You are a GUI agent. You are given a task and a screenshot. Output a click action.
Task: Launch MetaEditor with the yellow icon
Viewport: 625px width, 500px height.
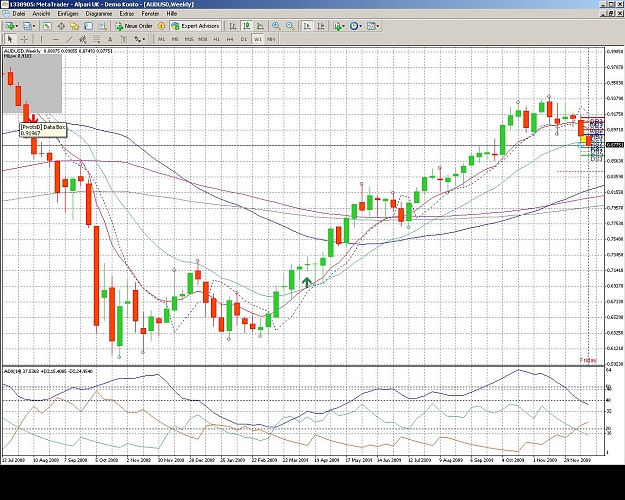(x=161, y=26)
